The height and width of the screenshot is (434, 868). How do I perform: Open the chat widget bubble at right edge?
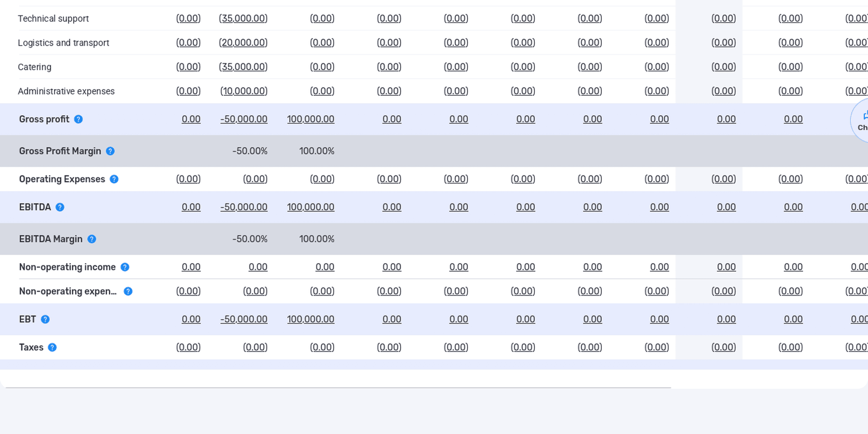click(859, 120)
